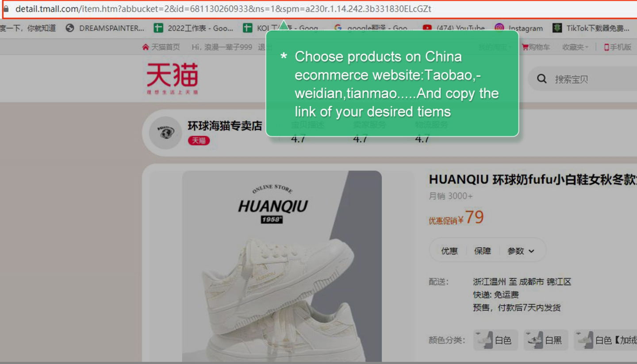Viewport: 637px width, 364px height.
Task: Open the 保障 guarantee tab
Action: (483, 251)
